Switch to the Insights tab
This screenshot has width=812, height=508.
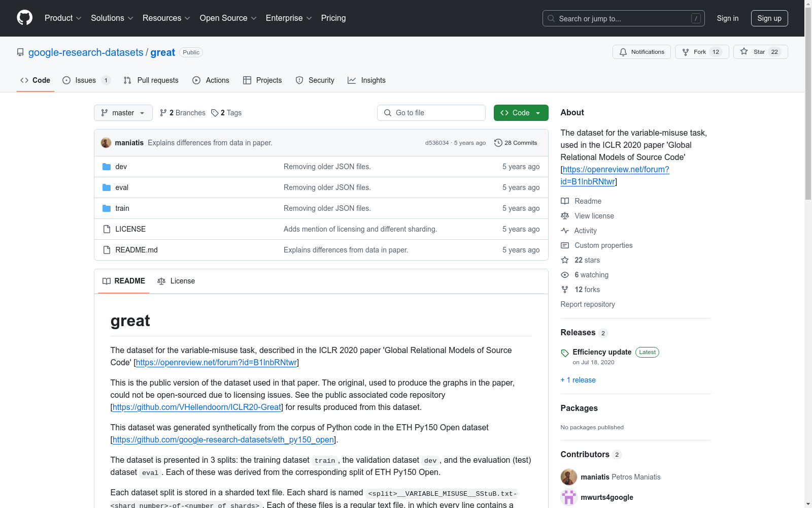pyautogui.click(x=366, y=80)
